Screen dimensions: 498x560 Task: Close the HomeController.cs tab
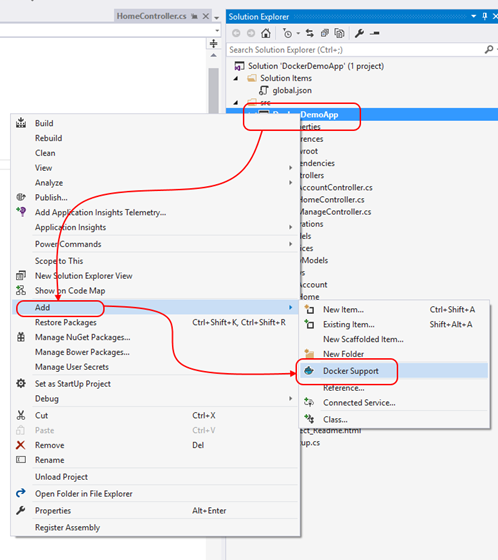point(206,16)
